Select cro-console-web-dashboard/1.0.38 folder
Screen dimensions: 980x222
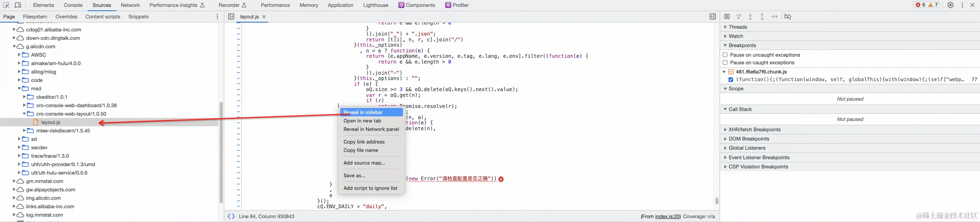[76, 105]
